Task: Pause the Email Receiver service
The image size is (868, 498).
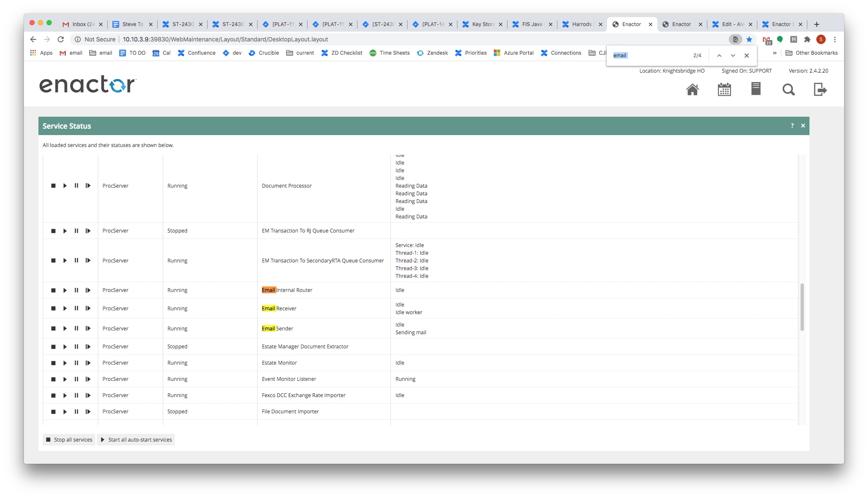Action: tap(76, 308)
